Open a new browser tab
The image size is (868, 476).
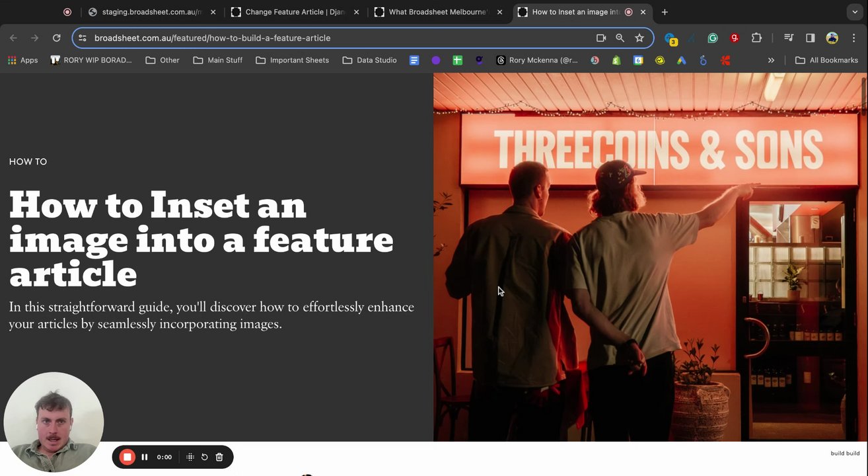665,12
